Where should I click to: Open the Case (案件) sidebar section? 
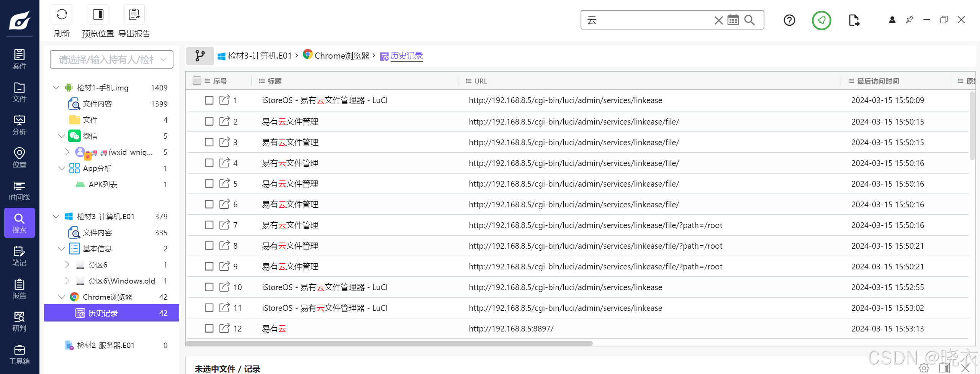pyautogui.click(x=19, y=59)
